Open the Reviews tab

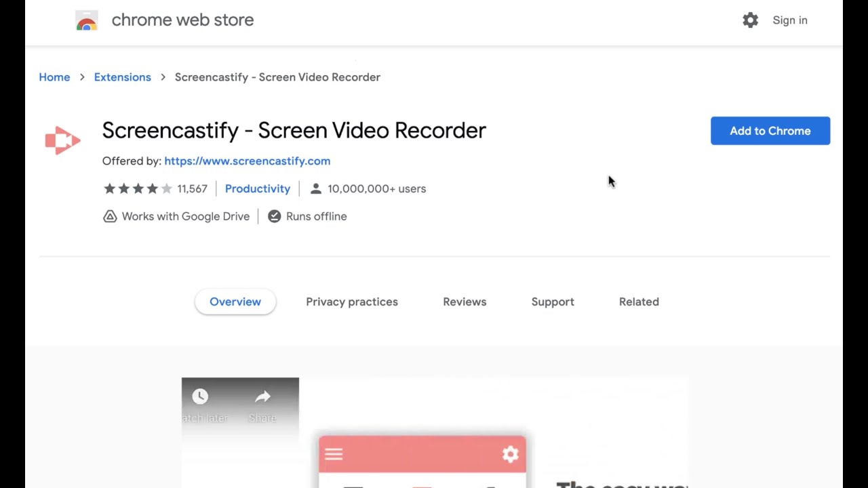465,302
